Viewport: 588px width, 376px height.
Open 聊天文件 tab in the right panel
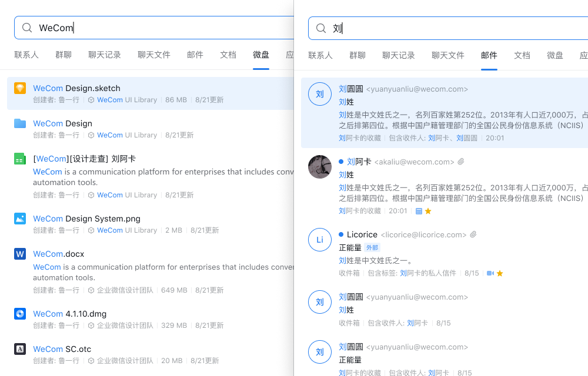(x=447, y=55)
